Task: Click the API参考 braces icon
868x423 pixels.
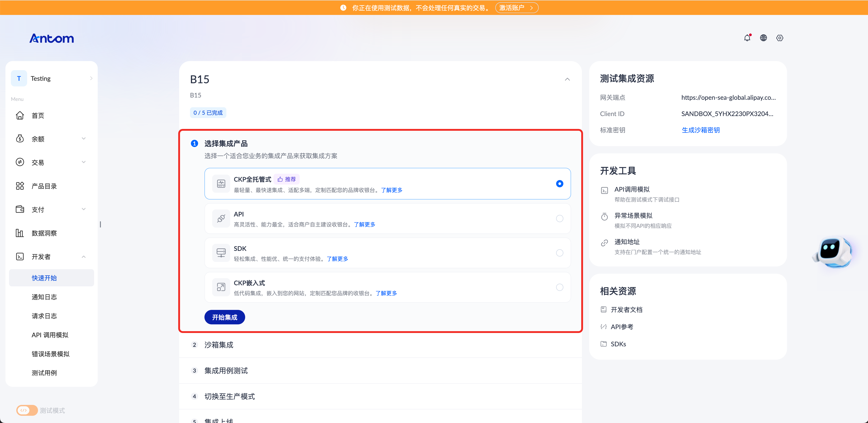Action: [x=603, y=327]
